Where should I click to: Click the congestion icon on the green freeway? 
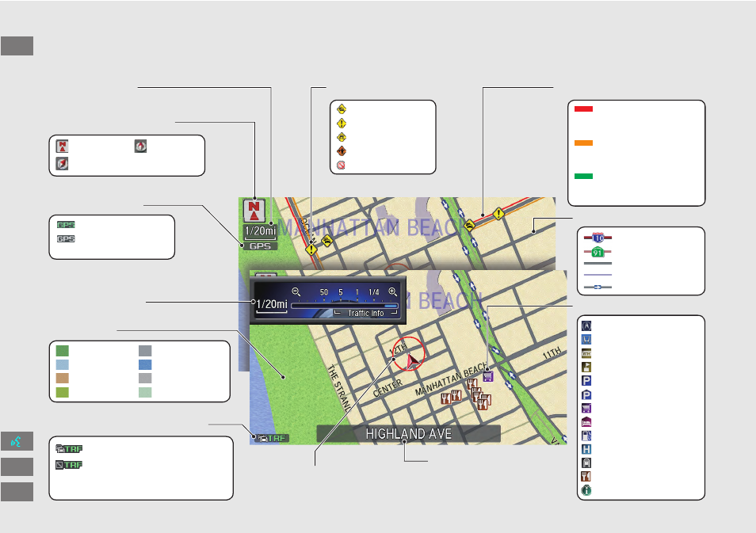pyautogui.click(x=469, y=225)
